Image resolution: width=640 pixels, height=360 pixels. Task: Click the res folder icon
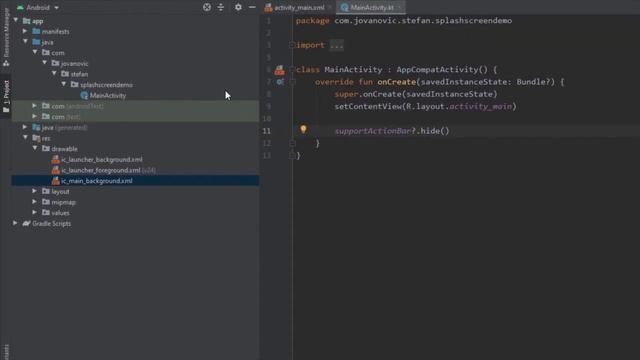(x=36, y=138)
